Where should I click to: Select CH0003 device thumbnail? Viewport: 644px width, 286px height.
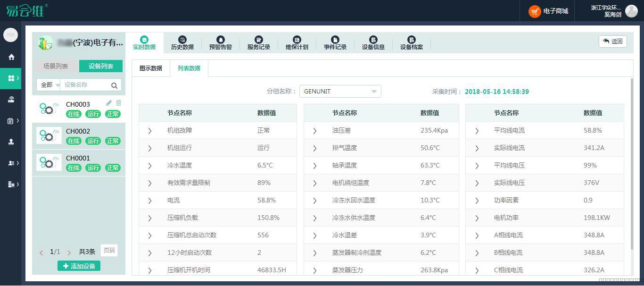49,109
